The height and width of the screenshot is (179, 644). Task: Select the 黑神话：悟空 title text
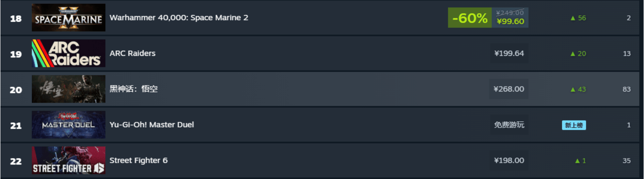tap(133, 89)
